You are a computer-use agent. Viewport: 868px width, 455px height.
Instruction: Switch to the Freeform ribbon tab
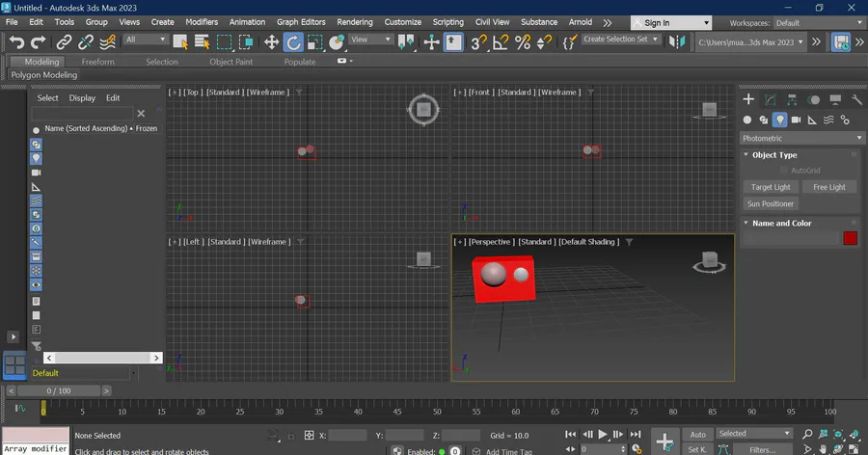[x=98, y=62]
